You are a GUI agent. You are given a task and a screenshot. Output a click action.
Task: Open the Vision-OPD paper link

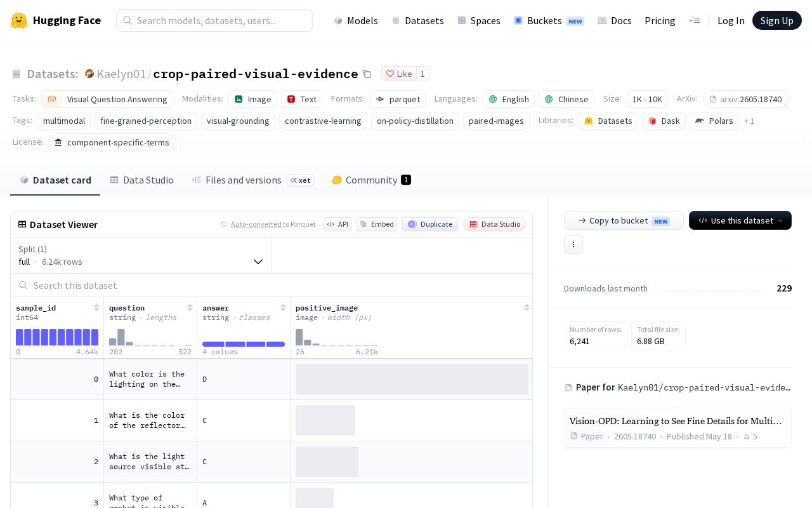pos(678,428)
